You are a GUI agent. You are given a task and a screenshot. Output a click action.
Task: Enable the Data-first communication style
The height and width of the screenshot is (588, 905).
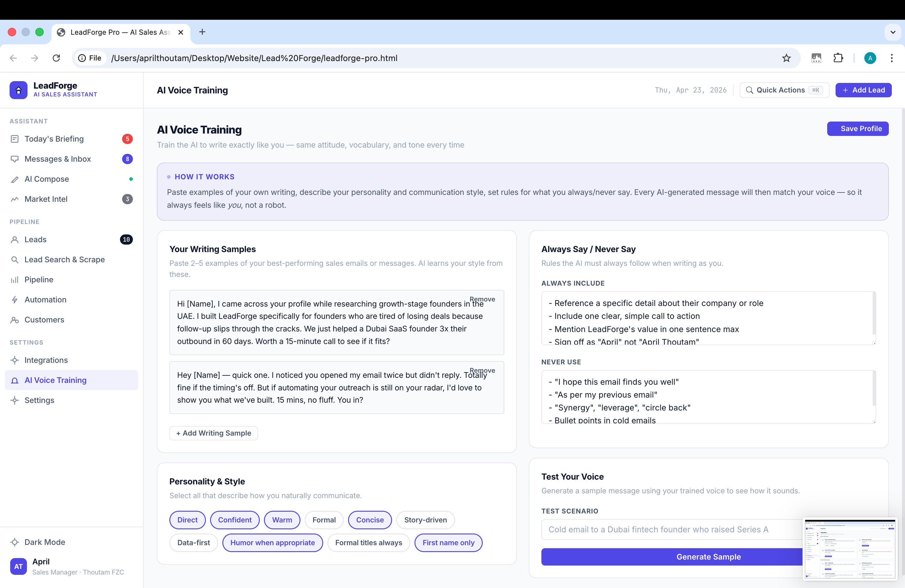[x=193, y=543]
